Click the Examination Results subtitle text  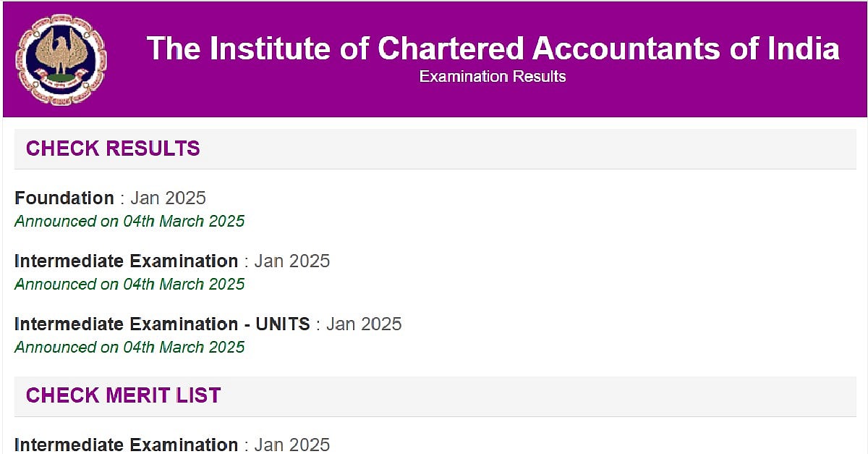(493, 75)
